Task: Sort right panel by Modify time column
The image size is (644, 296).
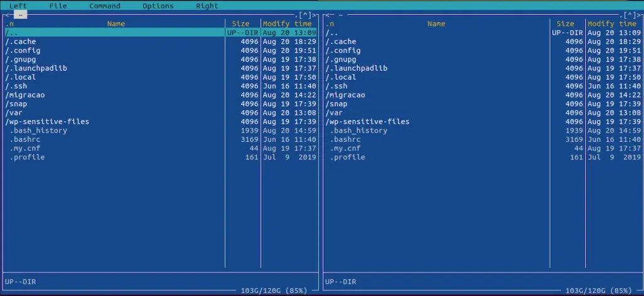Action: click(612, 24)
